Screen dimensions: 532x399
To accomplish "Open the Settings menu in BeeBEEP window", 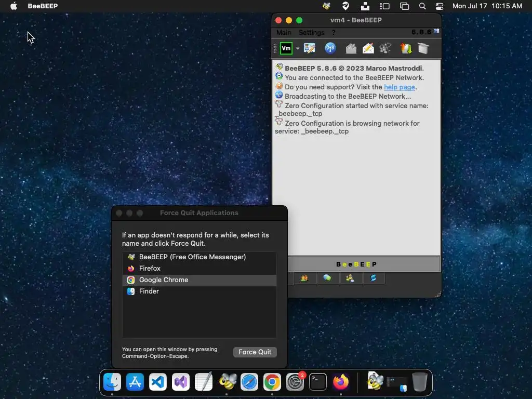I will (x=312, y=32).
